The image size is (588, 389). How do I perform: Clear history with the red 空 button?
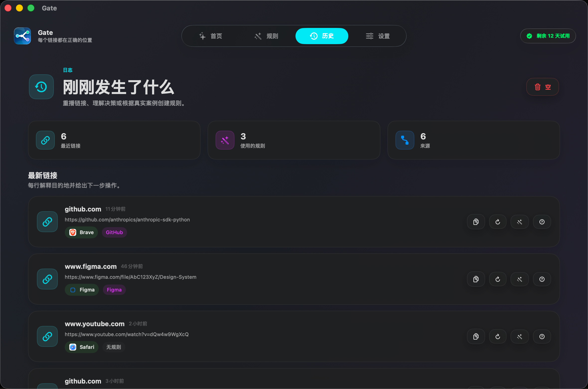(x=543, y=87)
